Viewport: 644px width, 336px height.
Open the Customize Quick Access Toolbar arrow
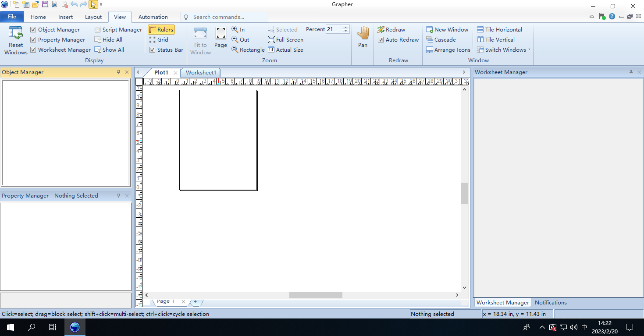coord(101,4)
